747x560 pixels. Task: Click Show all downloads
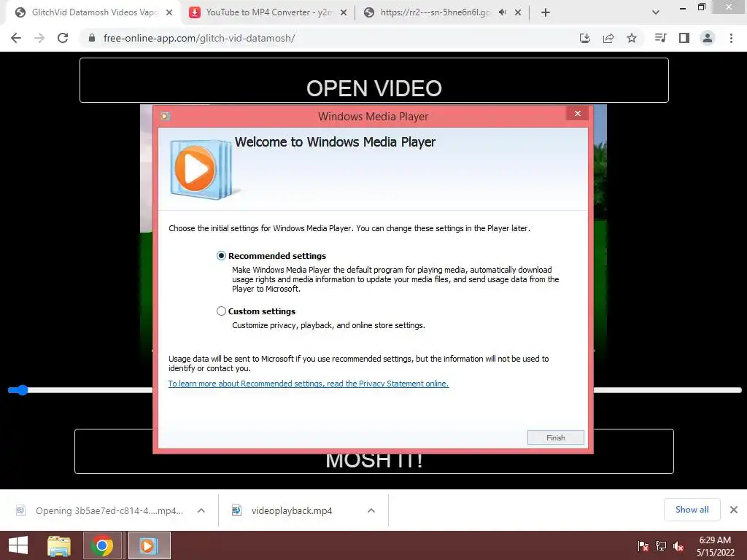(692, 510)
